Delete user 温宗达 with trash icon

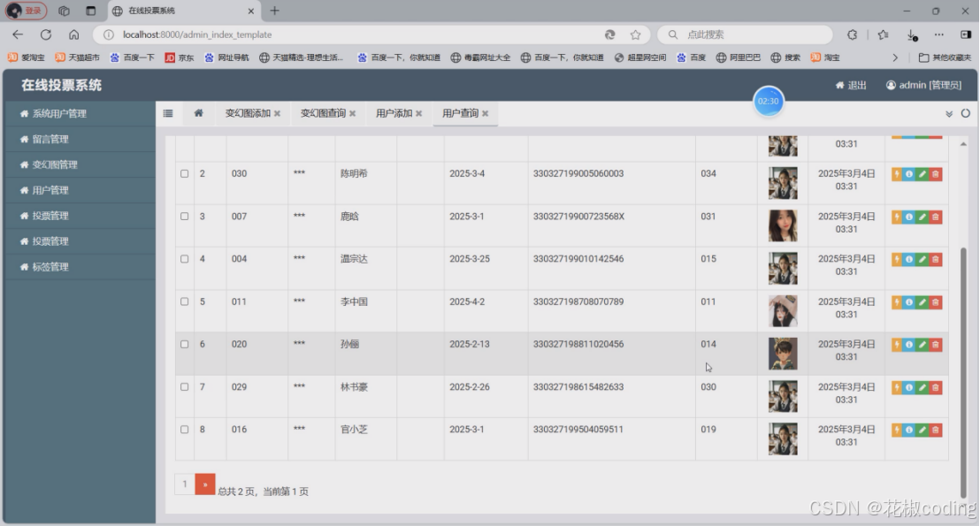[x=936, y=259]
